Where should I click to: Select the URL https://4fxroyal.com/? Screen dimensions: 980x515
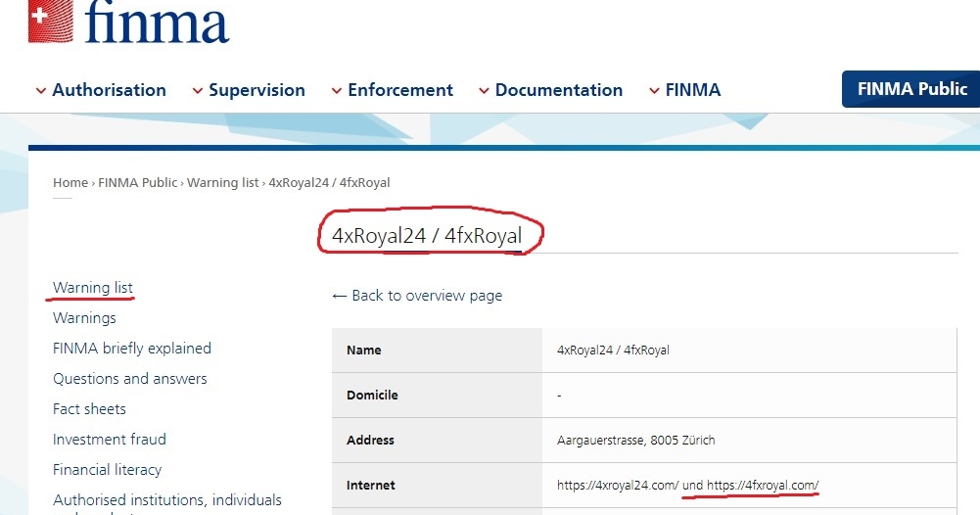tap(763, 485)
